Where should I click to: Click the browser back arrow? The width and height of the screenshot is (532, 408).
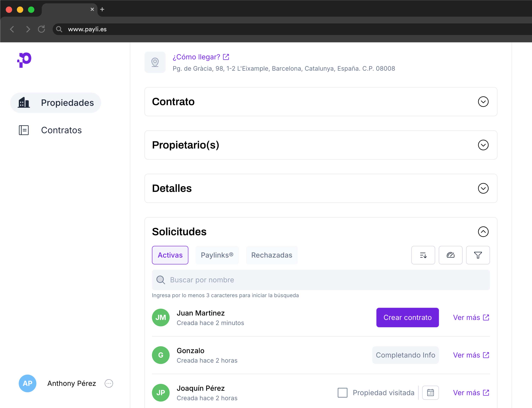point(12,29)
